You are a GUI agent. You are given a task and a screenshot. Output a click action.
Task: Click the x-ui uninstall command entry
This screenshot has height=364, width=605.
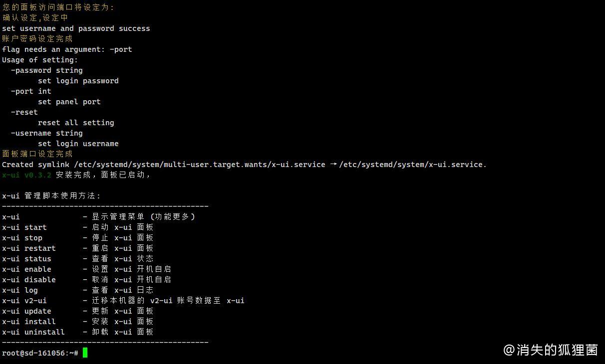coord(78,332)
